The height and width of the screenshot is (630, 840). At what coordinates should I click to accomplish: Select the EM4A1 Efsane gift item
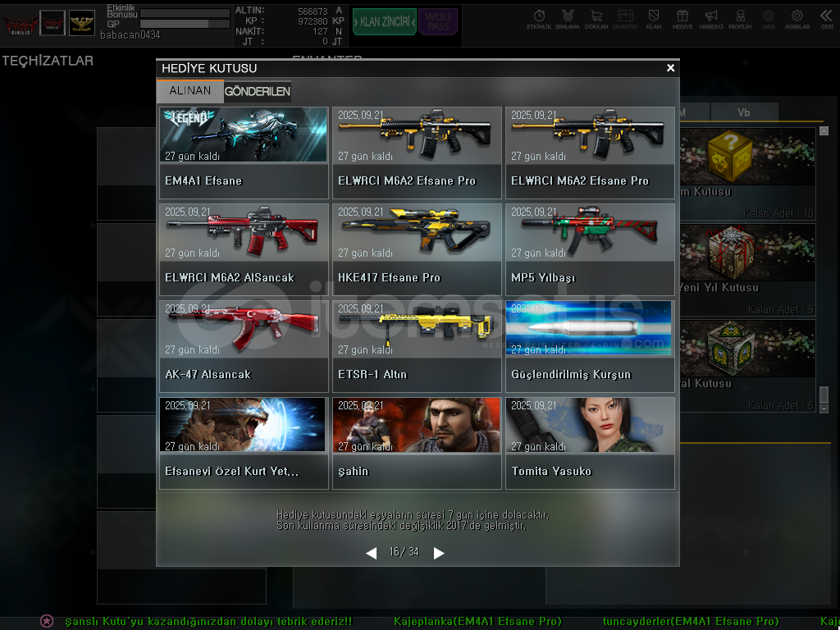tap(244, 153)
